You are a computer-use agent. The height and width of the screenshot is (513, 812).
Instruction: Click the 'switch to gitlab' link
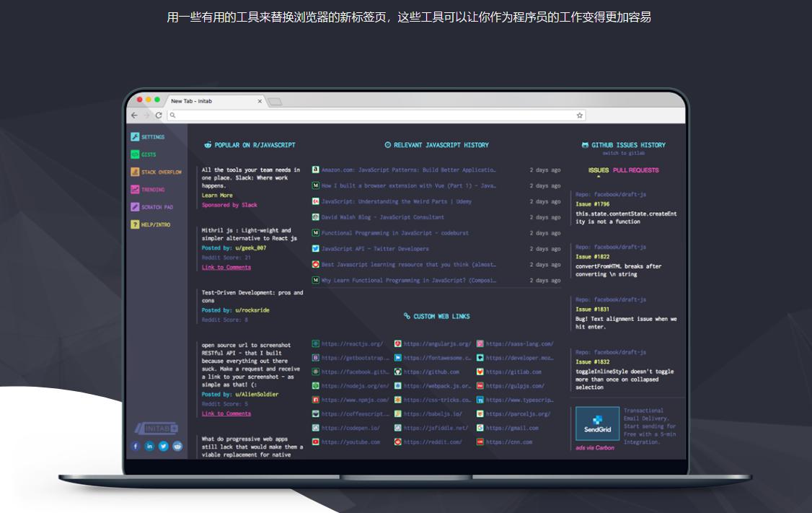click(624, 154)
